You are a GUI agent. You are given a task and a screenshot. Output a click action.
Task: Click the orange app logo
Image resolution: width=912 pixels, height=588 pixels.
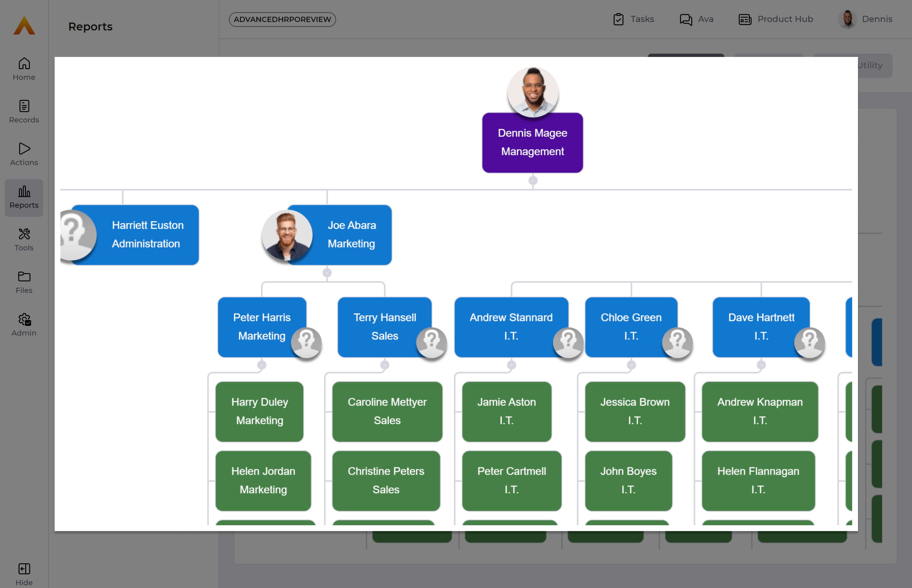pyautogui.click(x=24, y=25)
